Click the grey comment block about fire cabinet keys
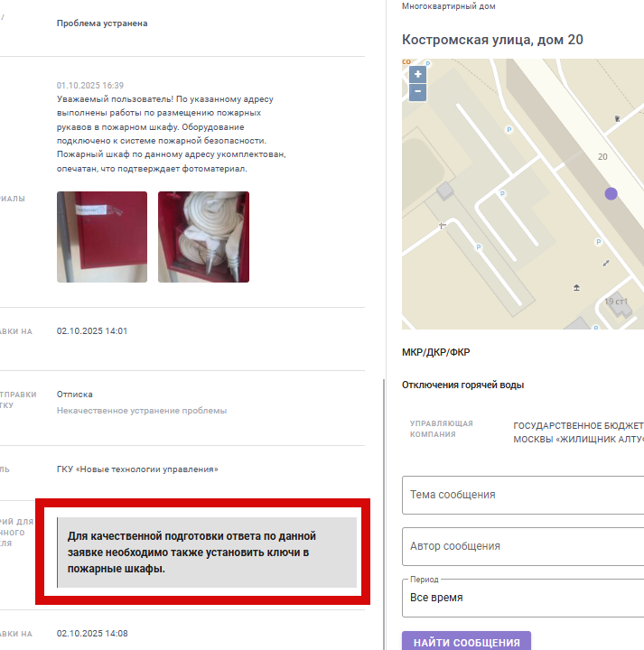Image resolution: width=644 pixels, height=650 pixels. pyautogui.click(x=207, y=552)
